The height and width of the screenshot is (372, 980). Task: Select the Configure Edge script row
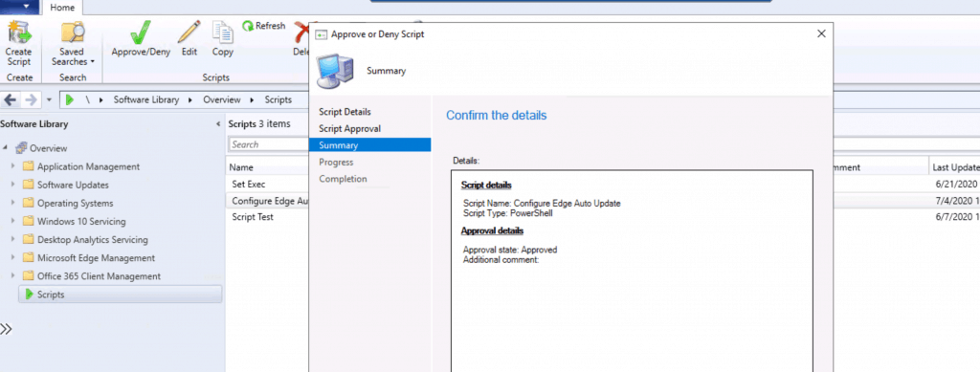coord(269,201)
